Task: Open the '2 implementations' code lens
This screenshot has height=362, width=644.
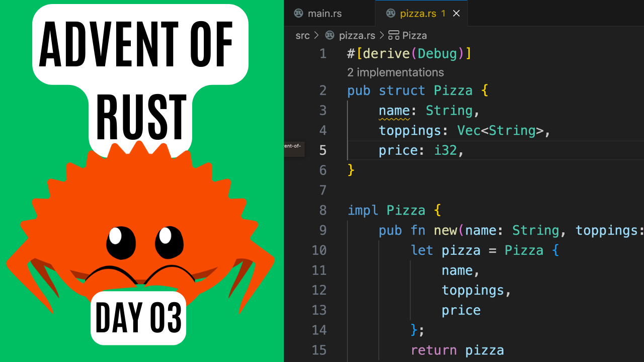Action: 395,72
